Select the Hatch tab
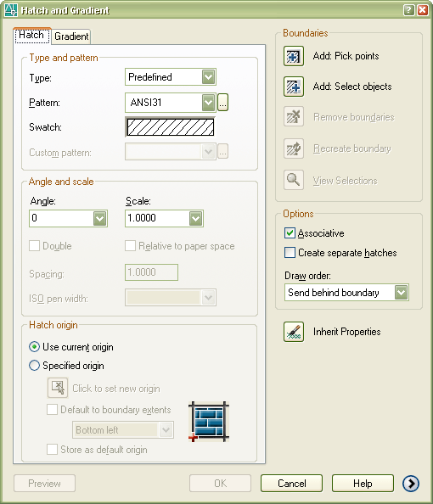The image size is (433, 504). pos(31,35)
